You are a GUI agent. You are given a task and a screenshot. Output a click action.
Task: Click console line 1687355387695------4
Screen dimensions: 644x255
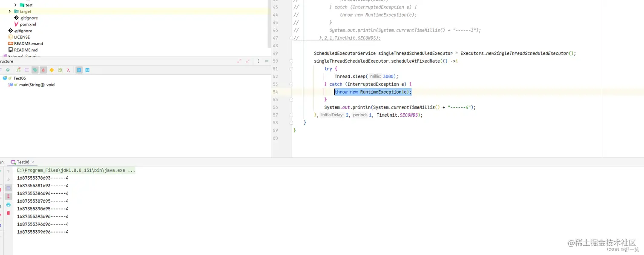43,201
